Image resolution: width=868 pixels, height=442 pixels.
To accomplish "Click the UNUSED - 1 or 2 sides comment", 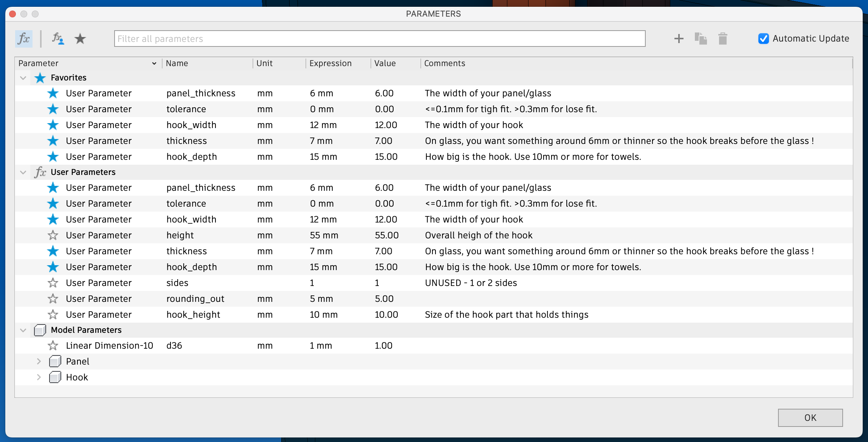I will pos(471,283).
